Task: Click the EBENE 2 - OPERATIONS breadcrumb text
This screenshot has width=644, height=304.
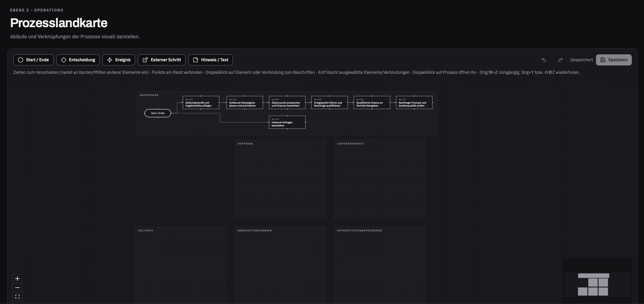Action: (37, 10)
